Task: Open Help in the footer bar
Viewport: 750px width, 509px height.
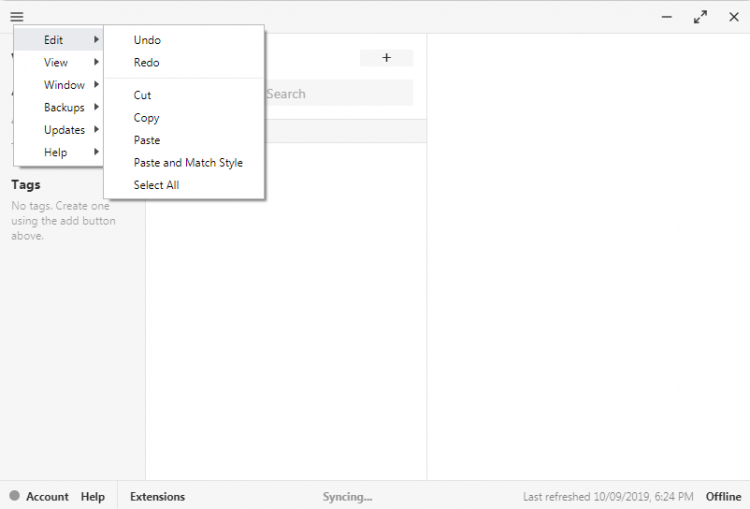Action: pos(93,497)
